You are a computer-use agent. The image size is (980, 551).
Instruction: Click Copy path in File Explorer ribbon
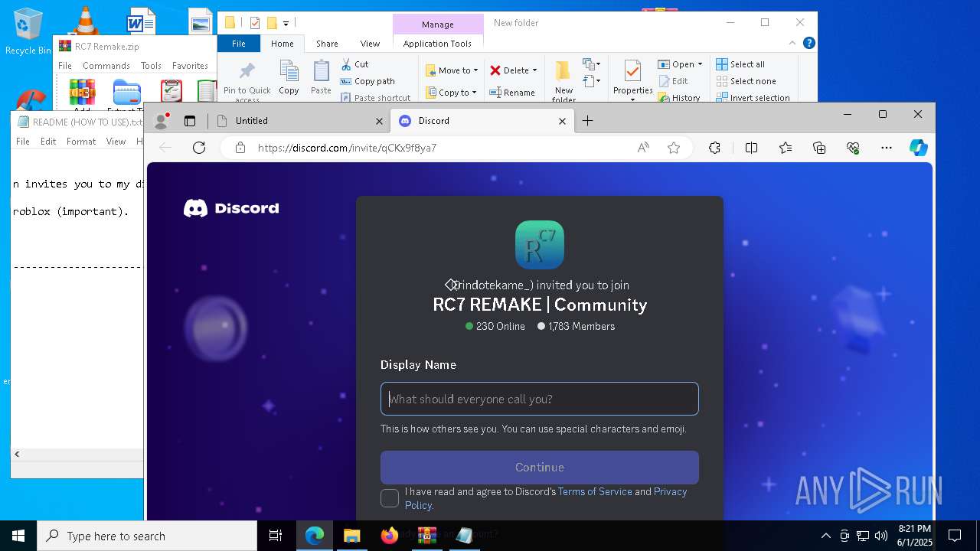pyautogui.click(x=368, y=81)
